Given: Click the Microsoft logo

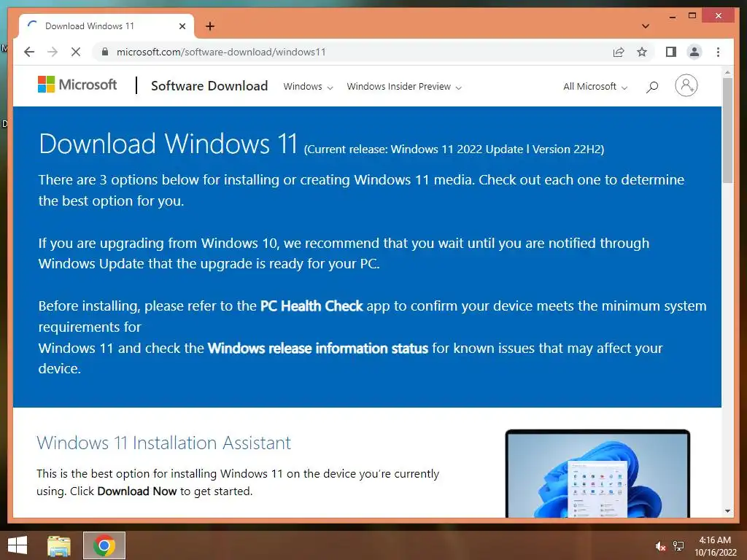Looking at the screenshot, I should tap(77, 85).
